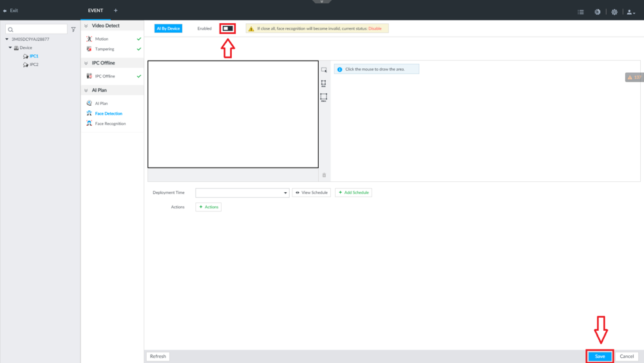The height and width of the screenshot is (363, 644).
Task: Select the draw detection area tool icon
Action: (324, 70)
